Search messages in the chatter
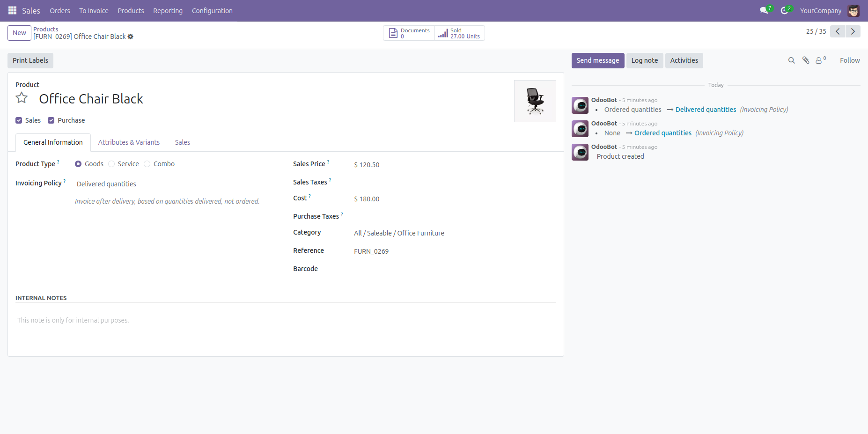 click(x=791, y=60)
